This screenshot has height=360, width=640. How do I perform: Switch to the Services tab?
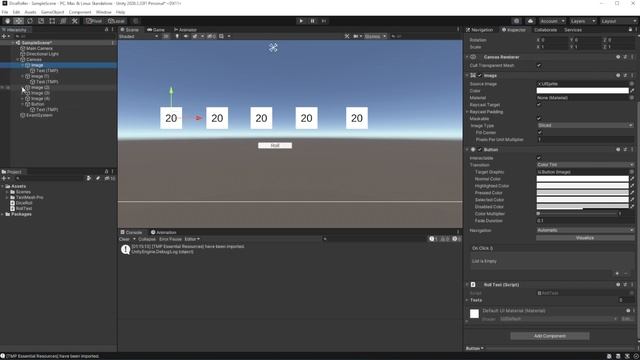[x=573, y=30]
